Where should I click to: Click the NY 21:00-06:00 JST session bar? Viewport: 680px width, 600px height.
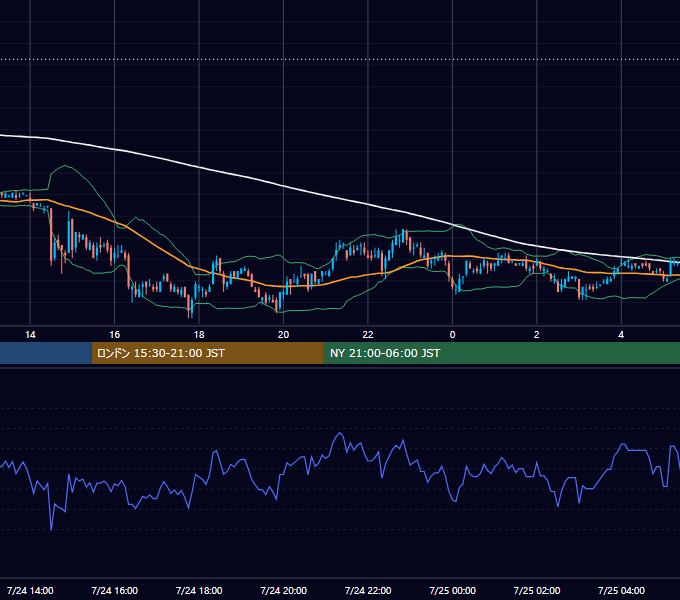click(502, 353)
